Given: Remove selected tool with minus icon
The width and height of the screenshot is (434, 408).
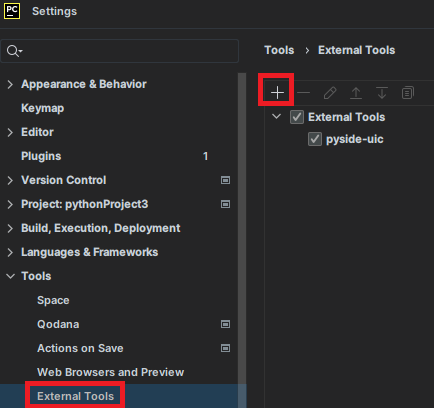Looking at the screenshot, I should point(303,92).
